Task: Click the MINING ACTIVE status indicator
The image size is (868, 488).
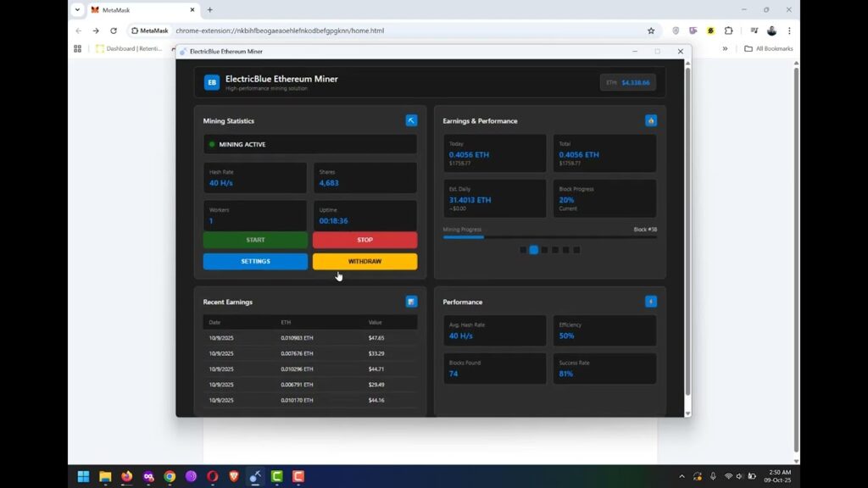Action: click(310, 144)
